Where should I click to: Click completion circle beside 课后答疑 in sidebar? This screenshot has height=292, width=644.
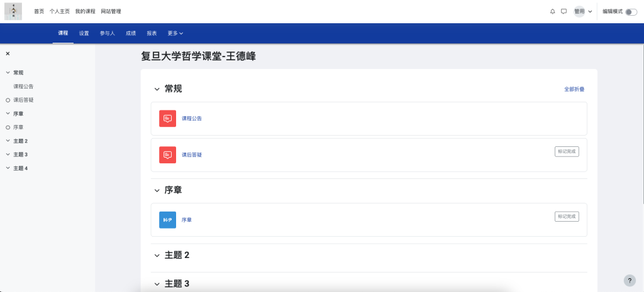[8, 100]
